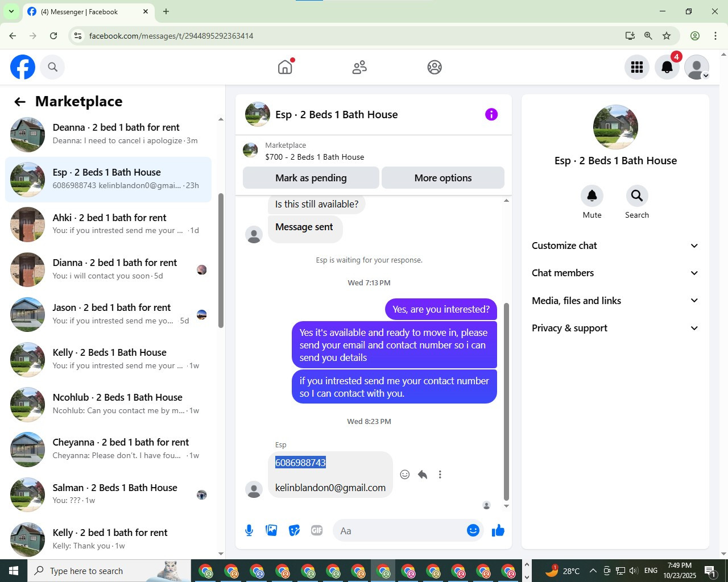Attach a photo file icon
This screenshot has height=582, width=728.
click(272, 530)
